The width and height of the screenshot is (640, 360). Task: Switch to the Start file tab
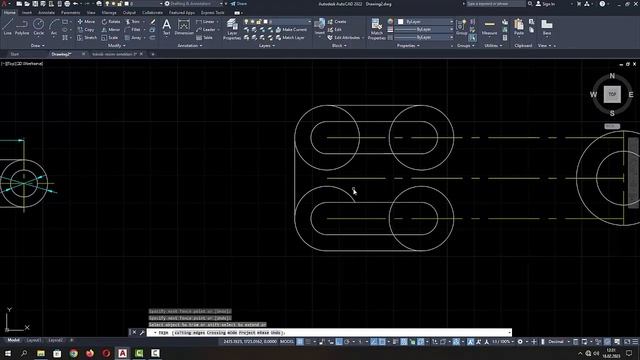tap(15, 54)
